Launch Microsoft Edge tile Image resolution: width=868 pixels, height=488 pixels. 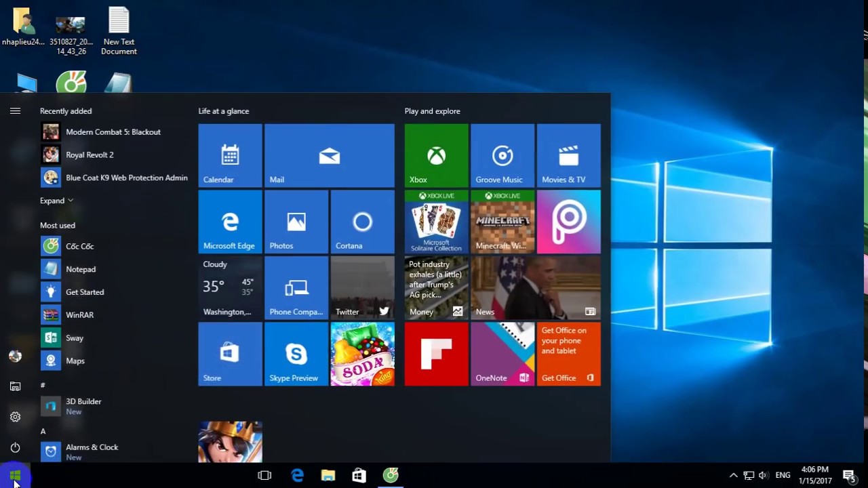pos(230,222)
